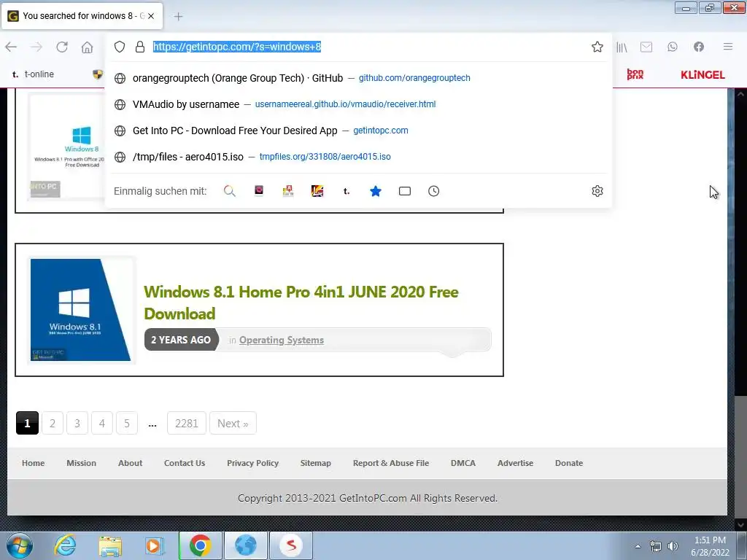Viewport: 747px width, 560px height.
Task: Choose the Get Into PC suggestion
Action: tap(358, 131)
